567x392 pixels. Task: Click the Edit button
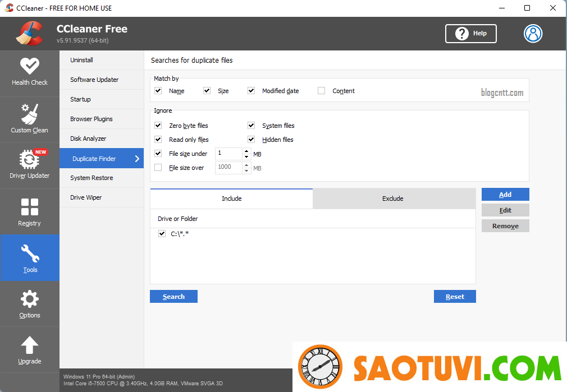pyautogui.click(x=505, y=210)
